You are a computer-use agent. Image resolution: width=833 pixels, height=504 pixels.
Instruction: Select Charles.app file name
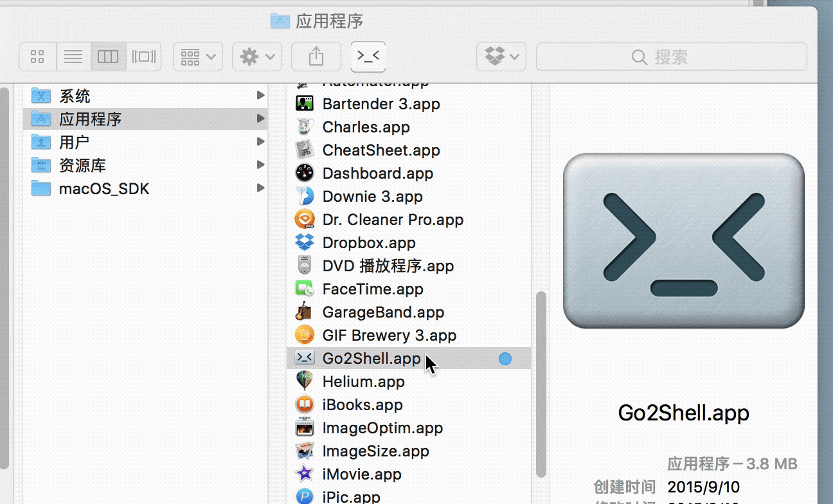[x=366, y=127]
